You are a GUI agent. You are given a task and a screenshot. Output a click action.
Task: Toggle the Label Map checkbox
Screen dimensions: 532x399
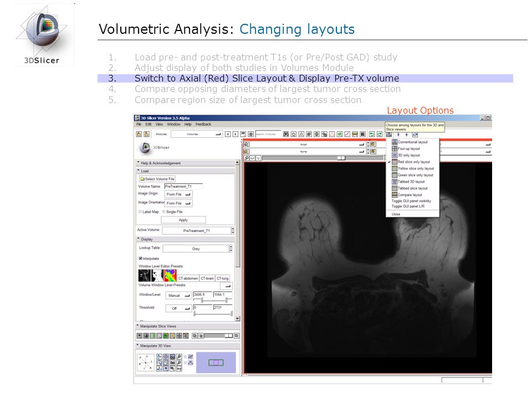click(x=140, y=212)
